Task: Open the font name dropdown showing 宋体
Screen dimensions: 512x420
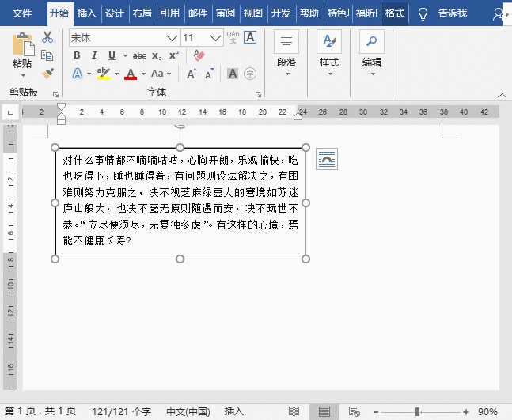Action: 172,38
